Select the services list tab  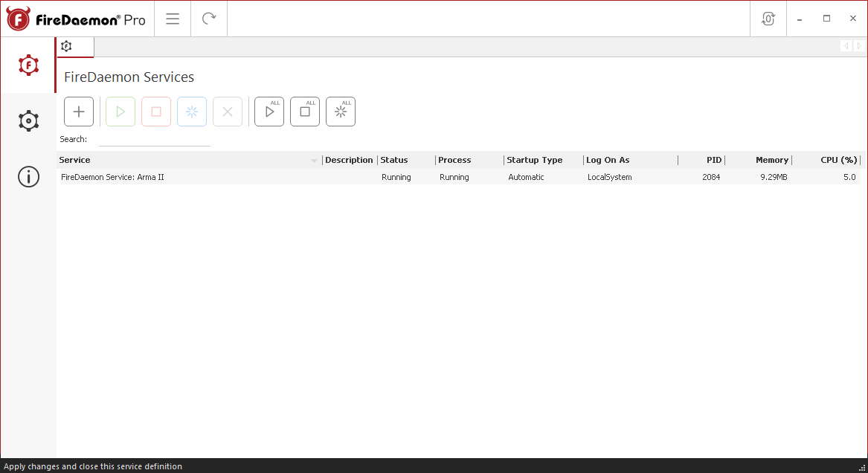click(75, 46)
